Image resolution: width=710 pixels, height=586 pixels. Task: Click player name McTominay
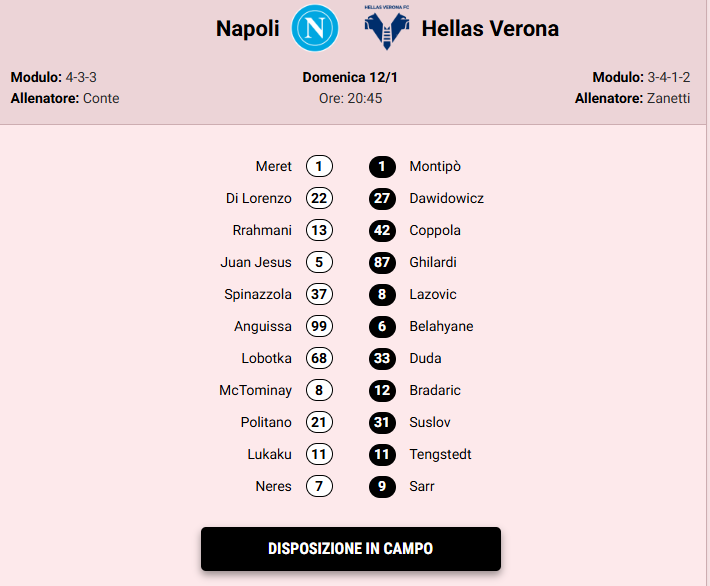click(x=256, y=391)
